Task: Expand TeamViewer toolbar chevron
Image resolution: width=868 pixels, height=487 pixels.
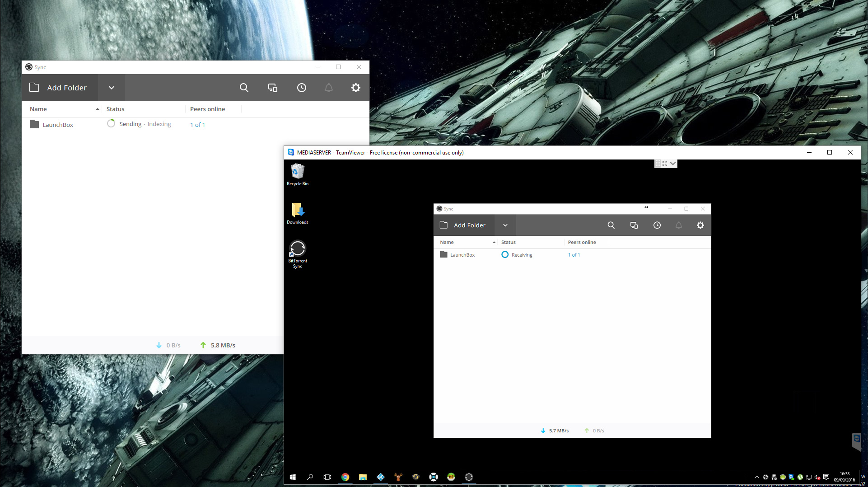Action: (x=673, y=164)
